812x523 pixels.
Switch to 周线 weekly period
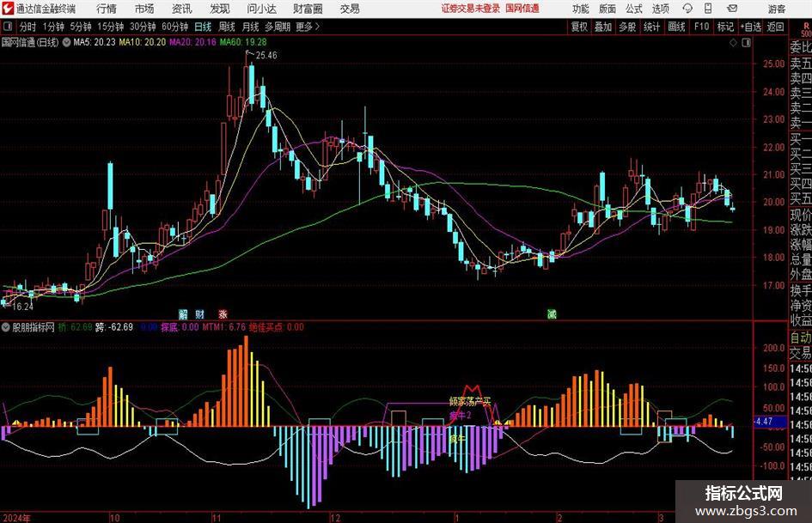(x=227, y=27)
